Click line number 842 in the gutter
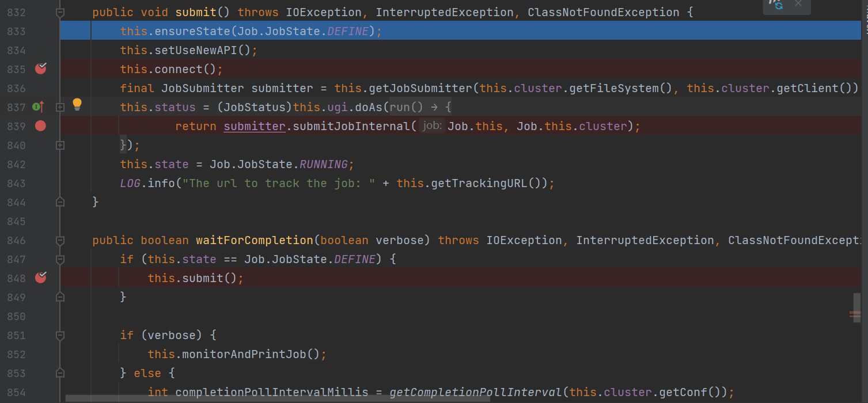 click(16, 164)
